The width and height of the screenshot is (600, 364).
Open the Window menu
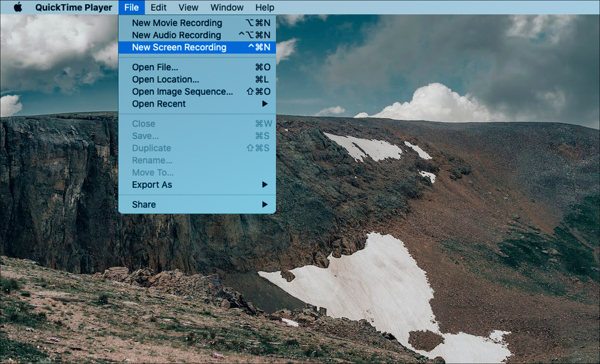click(227, 7)
